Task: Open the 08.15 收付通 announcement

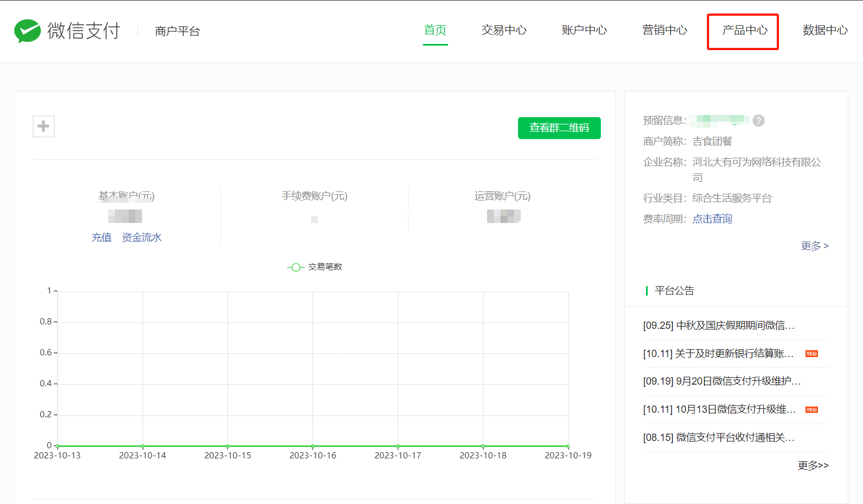Action: click(719, 438)
